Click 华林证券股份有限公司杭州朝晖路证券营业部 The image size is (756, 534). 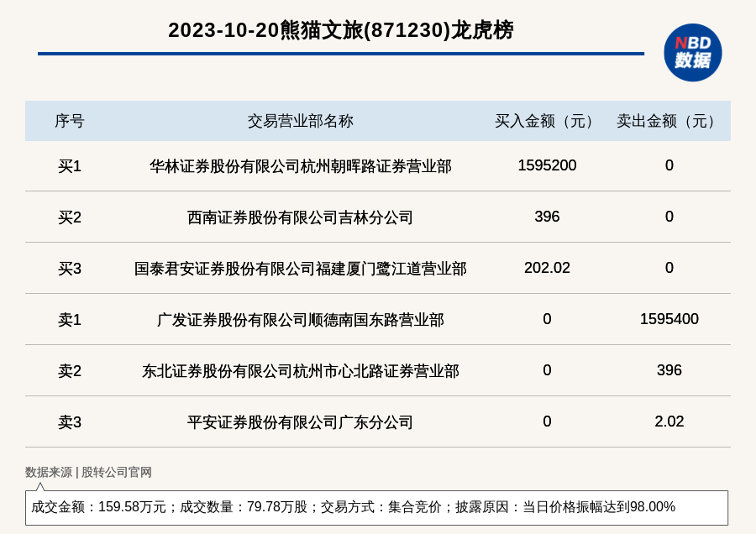[301, 166]
